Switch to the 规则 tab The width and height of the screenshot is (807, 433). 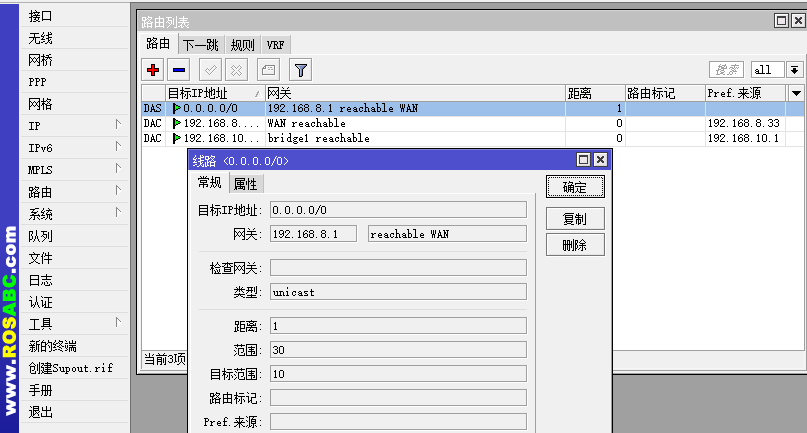pyautogui.click(x=242, y=45)
